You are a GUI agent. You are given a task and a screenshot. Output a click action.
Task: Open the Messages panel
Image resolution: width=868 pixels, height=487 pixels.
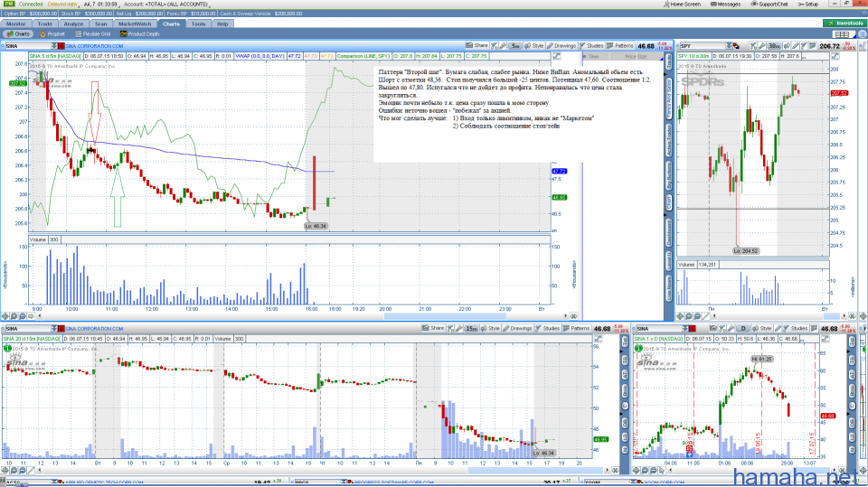click(x=725, y=4)
